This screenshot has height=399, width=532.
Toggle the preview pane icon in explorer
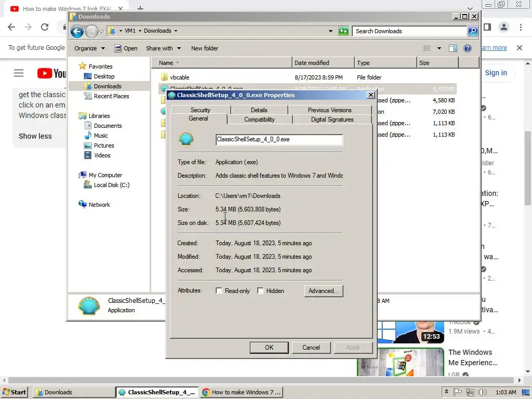pos(453,48)
